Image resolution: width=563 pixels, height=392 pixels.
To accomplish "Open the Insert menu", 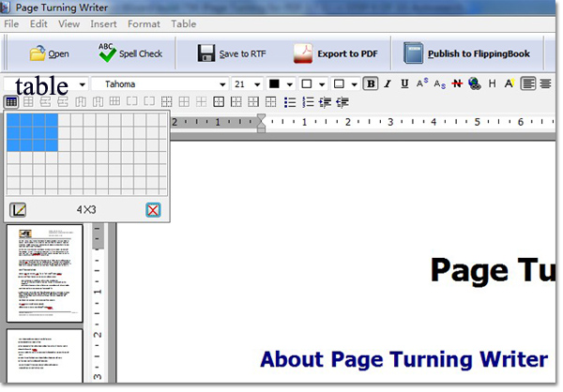I will [103, 24].
